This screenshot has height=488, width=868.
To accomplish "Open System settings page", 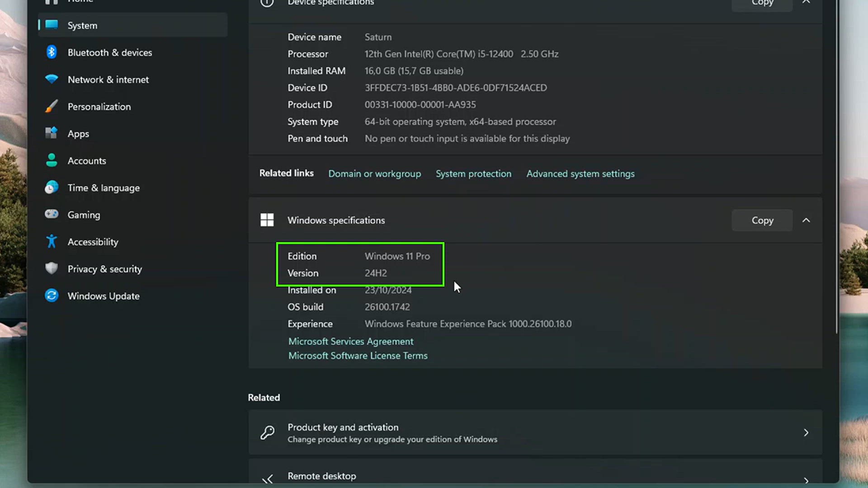I will click(132, 25).
